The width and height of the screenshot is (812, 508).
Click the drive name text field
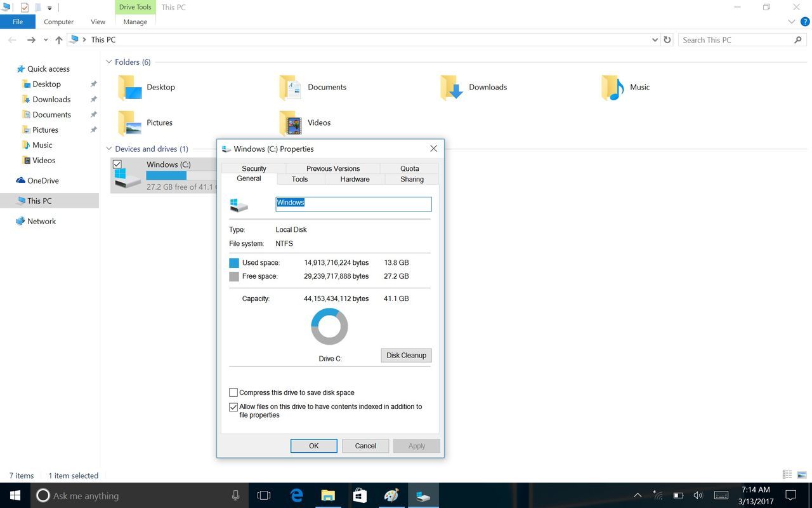[x=353, y=203]
